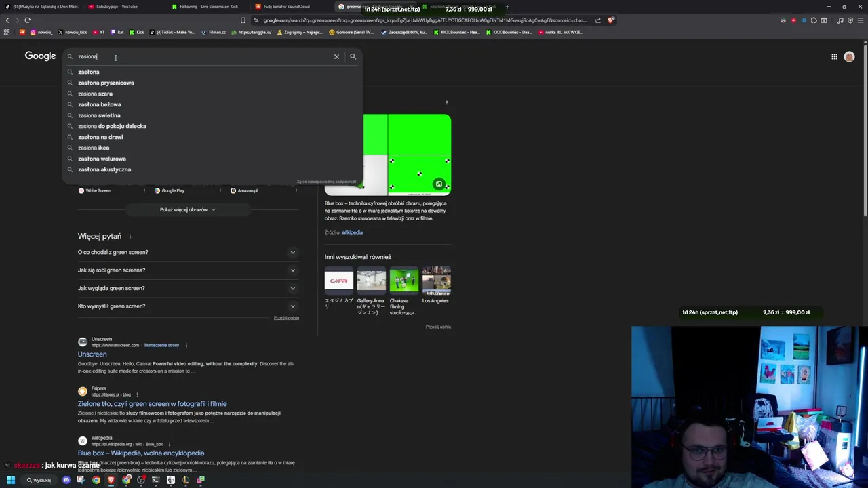Image resolution: width=868 pixels, height=488 pixels.
Task: Open the three-dot menu next to the Fripers result
Action: [137, 394]
